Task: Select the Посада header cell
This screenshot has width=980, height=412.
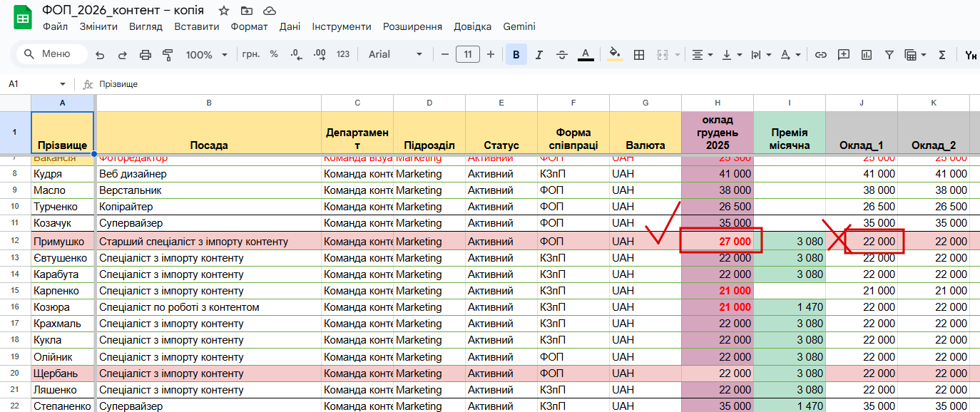Action: pyautogui.click(x=208, y=132)
